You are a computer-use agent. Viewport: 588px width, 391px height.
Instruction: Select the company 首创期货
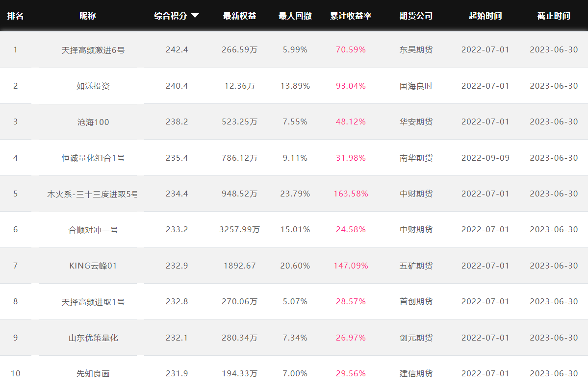coord(416,301)
